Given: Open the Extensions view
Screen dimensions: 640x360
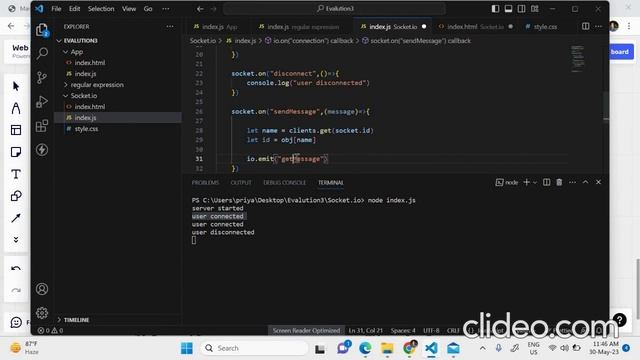Looking at the screenshot, I should [x=42, y=126].
